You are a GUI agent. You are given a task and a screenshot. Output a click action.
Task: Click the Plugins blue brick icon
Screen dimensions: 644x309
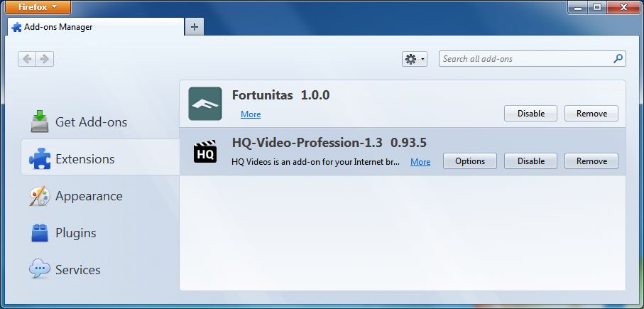pyautogui.click(x=40, y=233)
